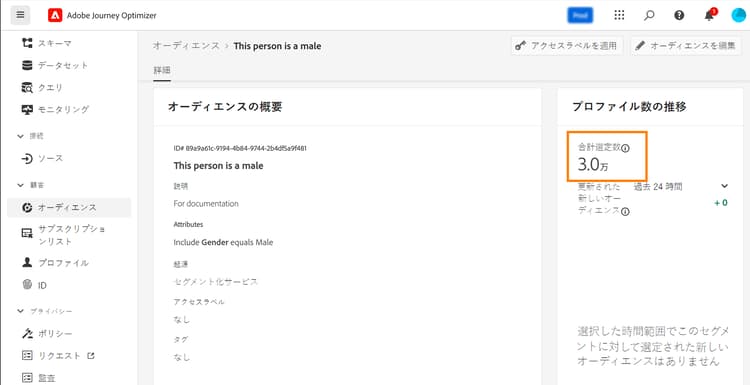Open the hamburger navigation menu

click(x=20, y=15)
